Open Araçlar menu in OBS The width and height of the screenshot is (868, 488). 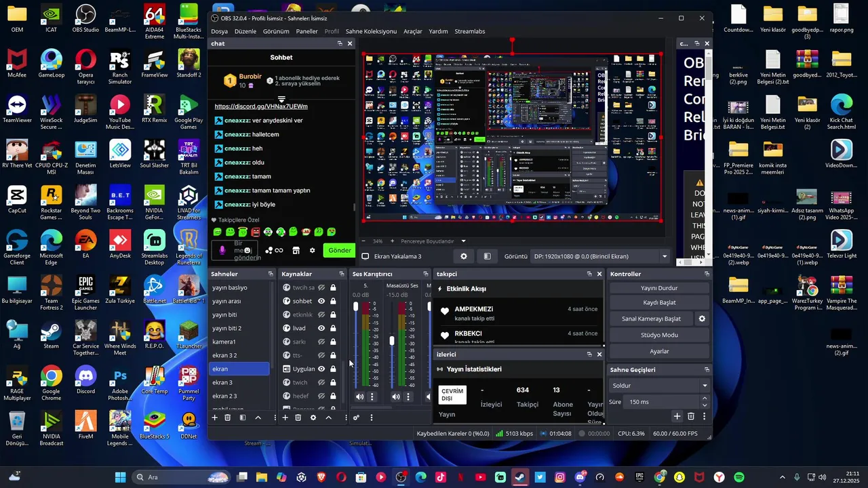point(412,31)
